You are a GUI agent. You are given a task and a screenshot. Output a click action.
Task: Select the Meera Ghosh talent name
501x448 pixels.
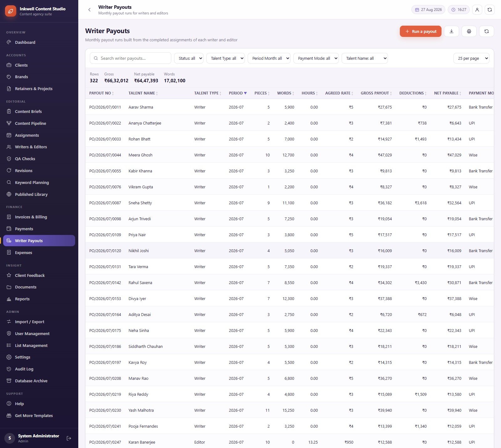(140, 155)
